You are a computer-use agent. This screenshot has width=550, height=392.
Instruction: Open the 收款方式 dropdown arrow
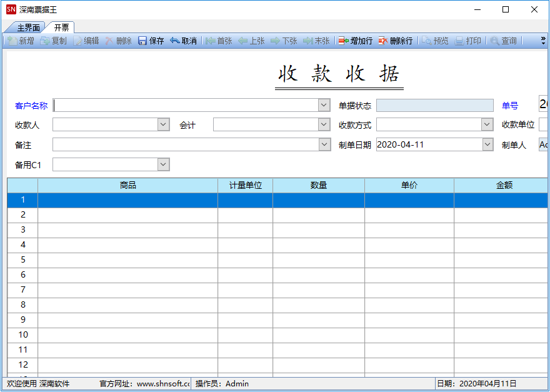[487, 124]
